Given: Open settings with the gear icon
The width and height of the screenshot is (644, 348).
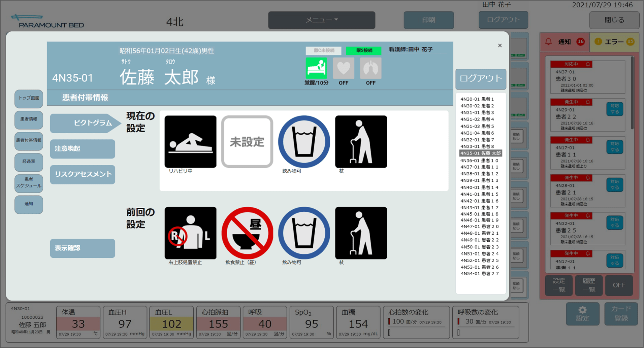Looking at the screenshot, I should pyautogui.click(x=582, y=314).
